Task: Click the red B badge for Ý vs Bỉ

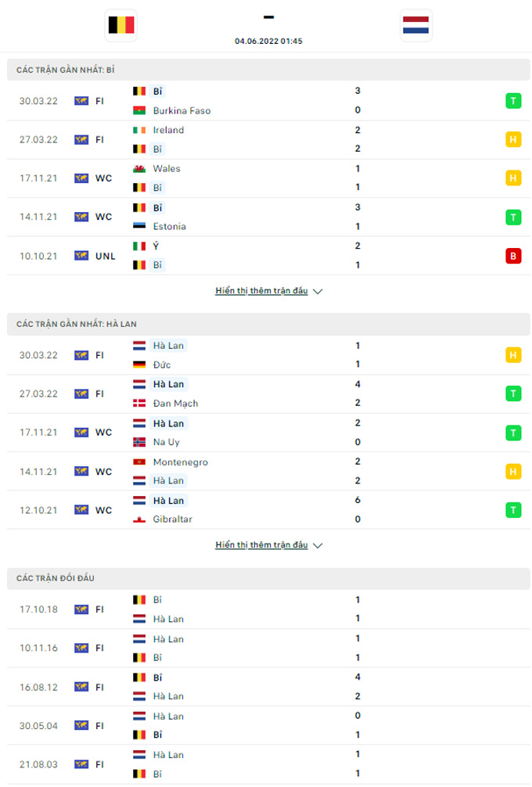Action: (x=513, y=256)
